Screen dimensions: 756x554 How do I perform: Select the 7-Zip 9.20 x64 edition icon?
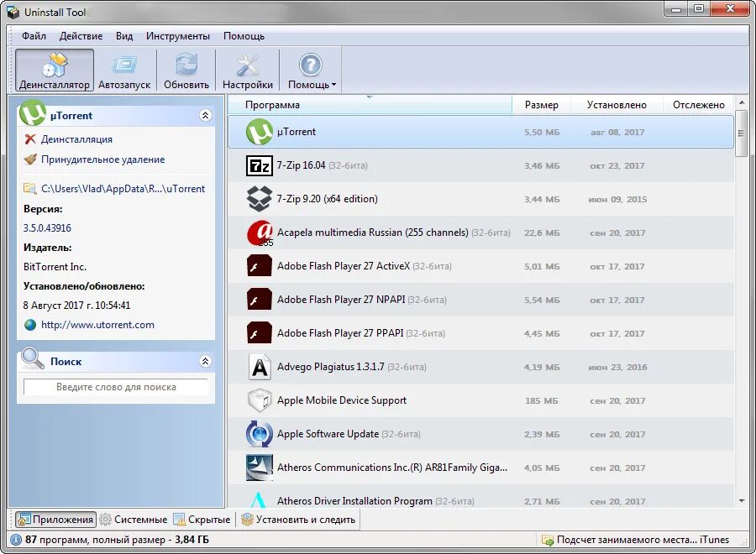pyautogui.click(x=260, y=199)
